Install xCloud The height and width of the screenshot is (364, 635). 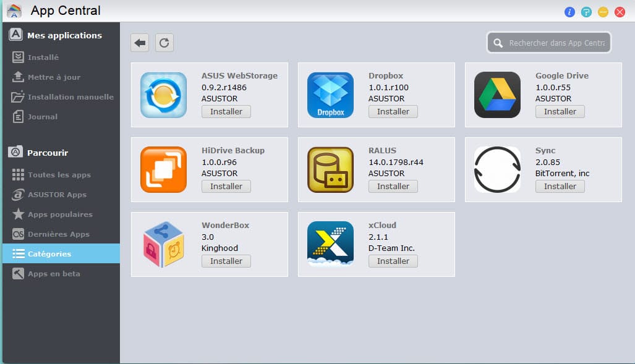tap(393, 261)
